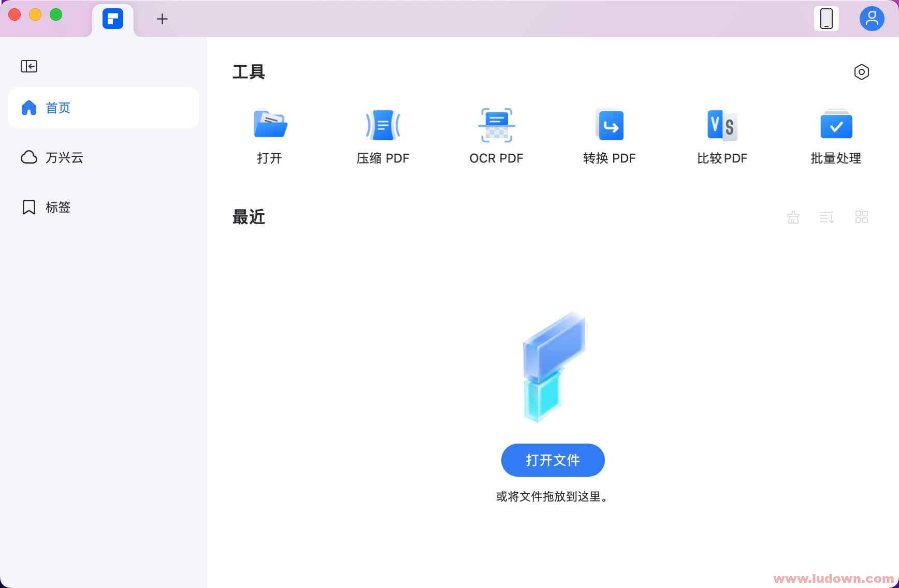Change recent files sort order
899x588 pixels.
[x=827, y=217]
